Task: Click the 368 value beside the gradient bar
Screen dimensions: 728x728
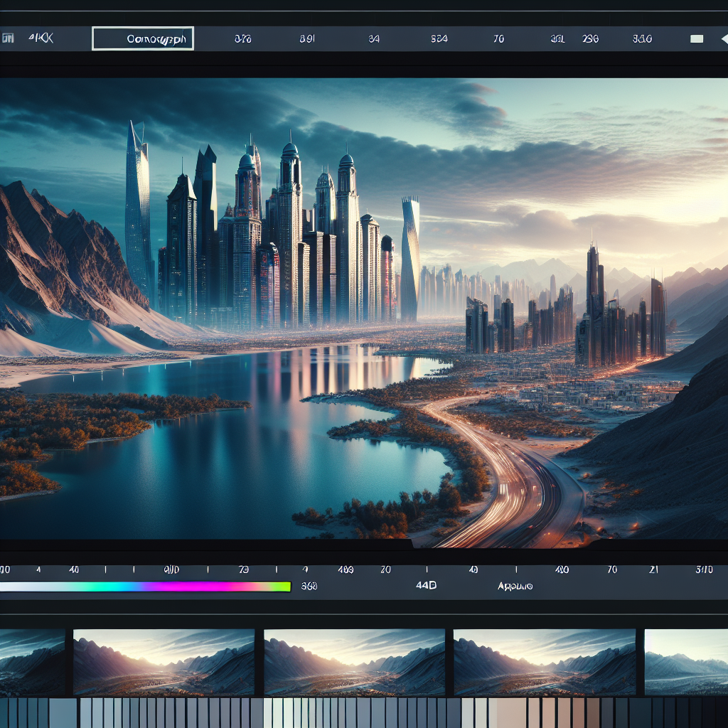Action: click(309, 587)
